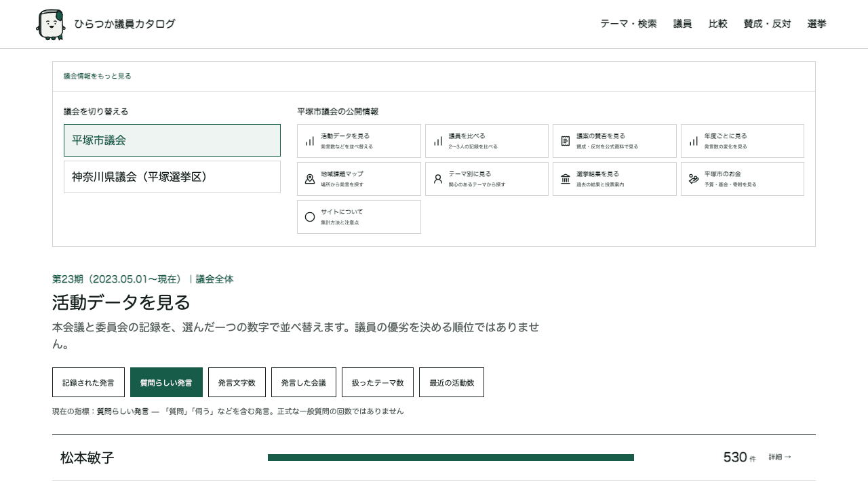Image resolution: width=868 pixels, height=488 pixels.
Task: Sort by 発言文字数
Action: coord(237,382)
